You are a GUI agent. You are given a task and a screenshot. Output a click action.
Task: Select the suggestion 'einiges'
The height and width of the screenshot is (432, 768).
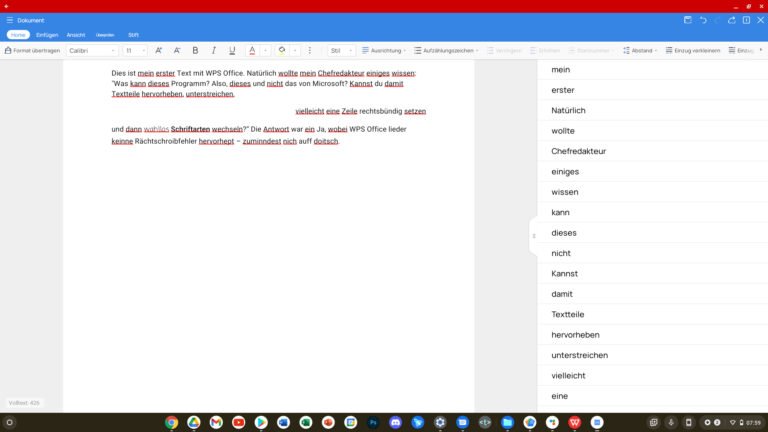pyautogui.click(x=652, y=171)
